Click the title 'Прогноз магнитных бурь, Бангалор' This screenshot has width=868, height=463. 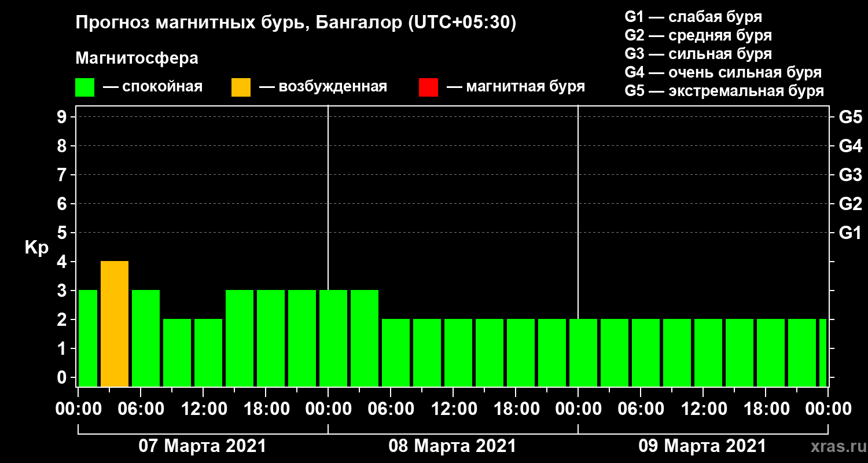(295, 23)
